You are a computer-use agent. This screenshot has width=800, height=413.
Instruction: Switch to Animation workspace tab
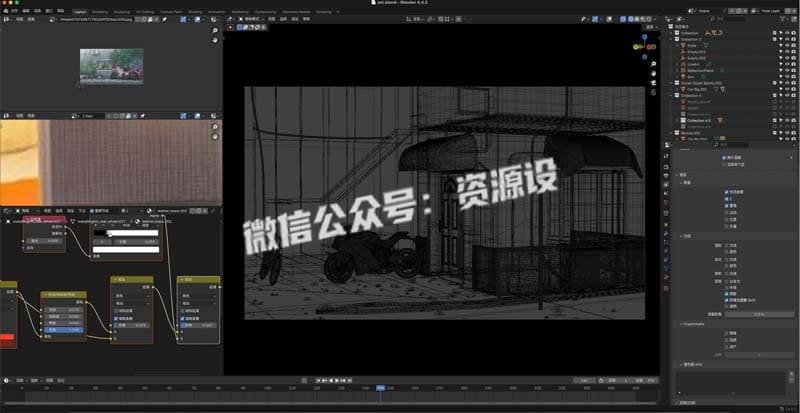click(x=216, y=11)
